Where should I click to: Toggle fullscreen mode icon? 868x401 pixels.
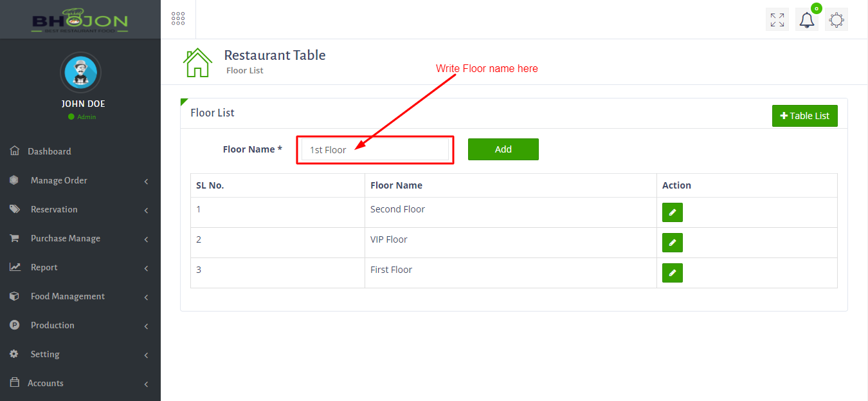777,20
